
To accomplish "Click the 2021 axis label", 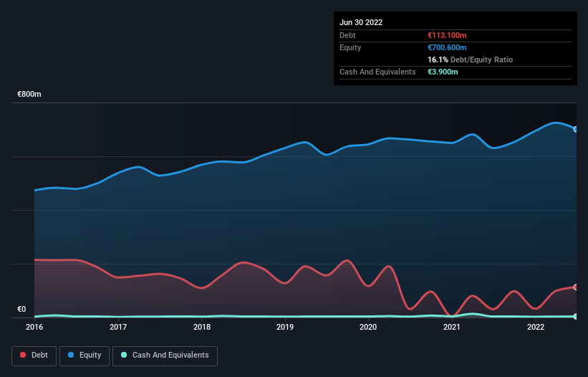I will tap(452, 327).
